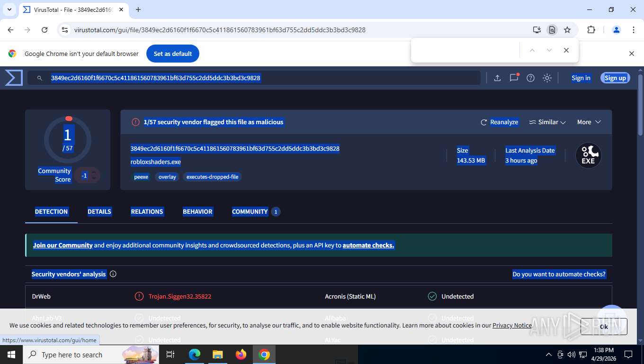This screenshot has height=364, width=644.
Task: Switch to the BEHAVIOR tab
Action: (x=197, y=211)
